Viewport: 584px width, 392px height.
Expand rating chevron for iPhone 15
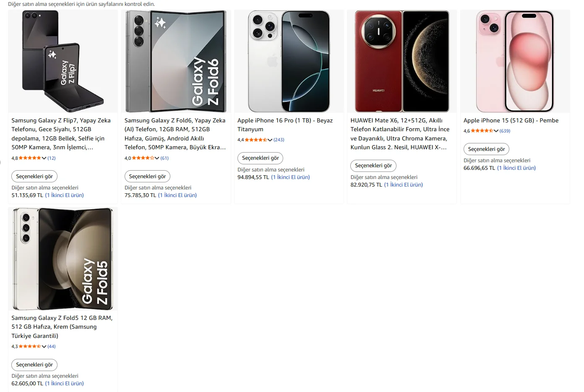tap(496, 131)
